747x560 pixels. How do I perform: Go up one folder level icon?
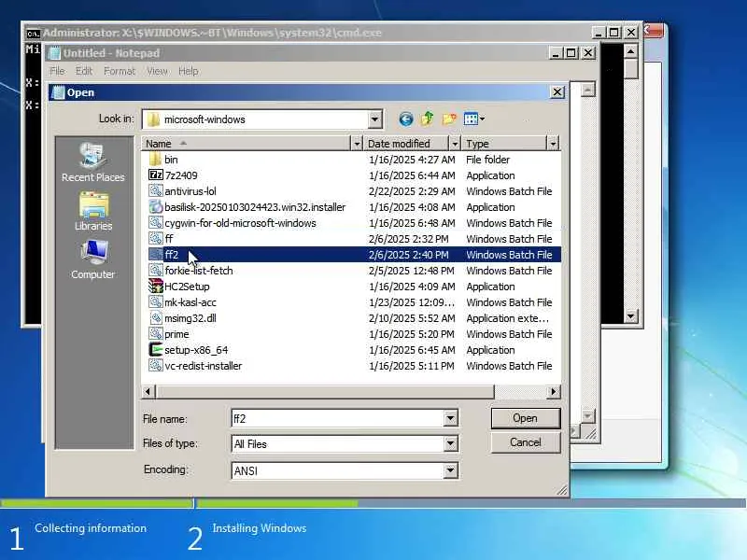point(428,119)
